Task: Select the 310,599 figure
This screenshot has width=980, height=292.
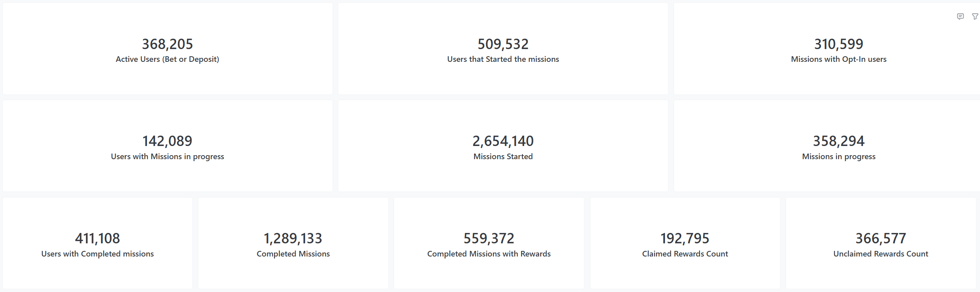Action: 839,44
